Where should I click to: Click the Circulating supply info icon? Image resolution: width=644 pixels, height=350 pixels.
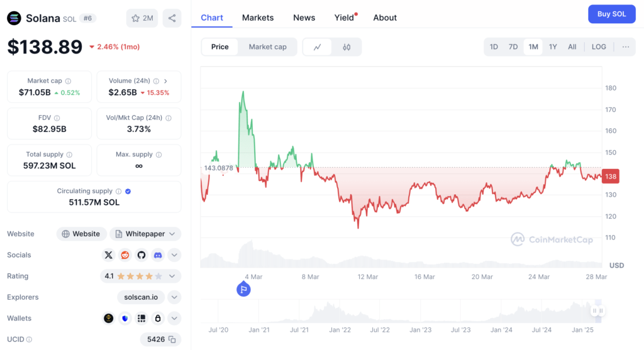(x=119, y=191)
